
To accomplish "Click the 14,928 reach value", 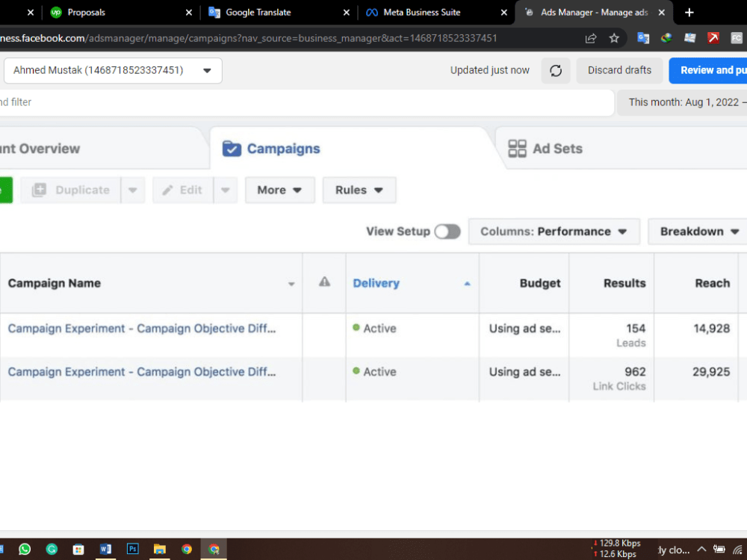I will (x=711, y=329).
